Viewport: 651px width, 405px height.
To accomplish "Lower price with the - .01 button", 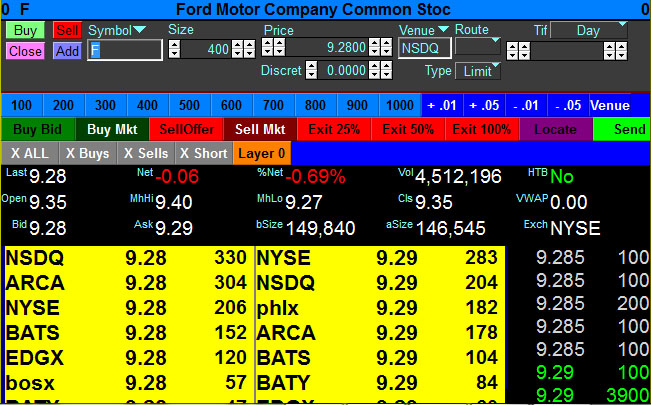I will point(526,105).
